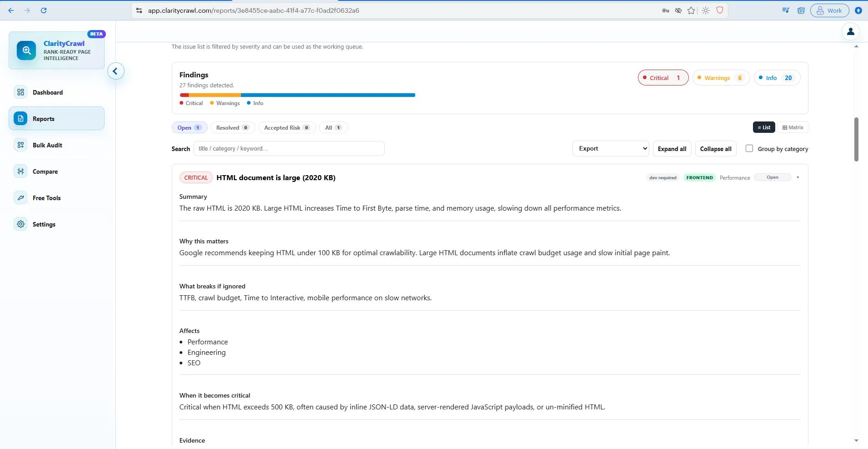Open the Compare icon in the sidebar
The width and height of the screenshot is (868, 449).
pos(20,172)
